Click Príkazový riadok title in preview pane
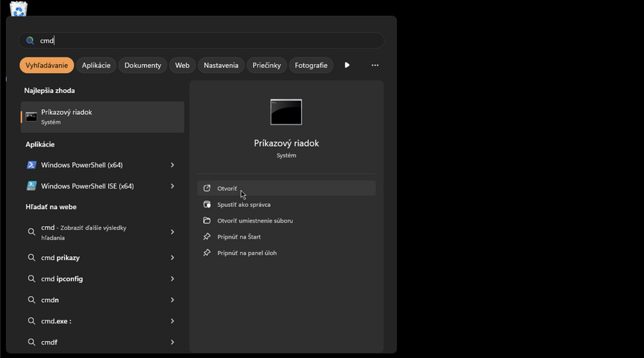 click(286, 144)
